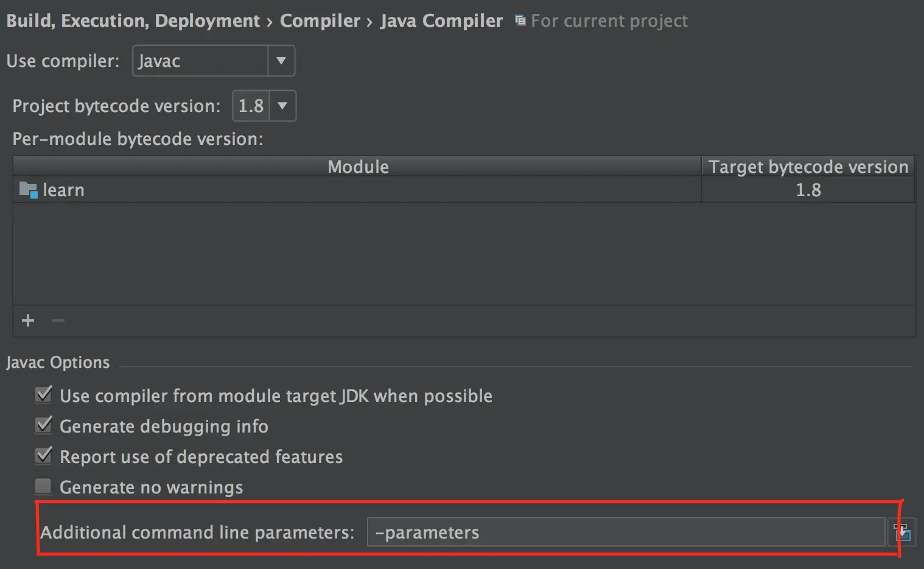Click Build, Execution, Deployment breadcrumb
The height and width of the screenshot is (569, 924).
[x=133, y=21]
